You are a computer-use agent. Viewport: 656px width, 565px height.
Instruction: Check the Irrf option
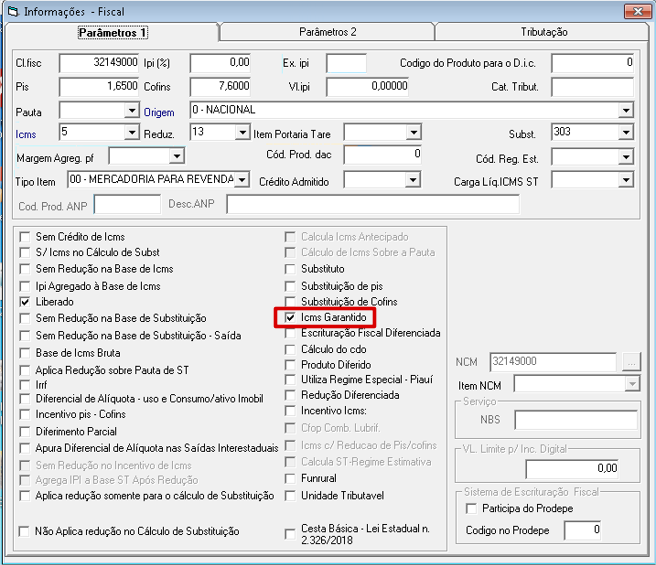[x=25, y=385]
